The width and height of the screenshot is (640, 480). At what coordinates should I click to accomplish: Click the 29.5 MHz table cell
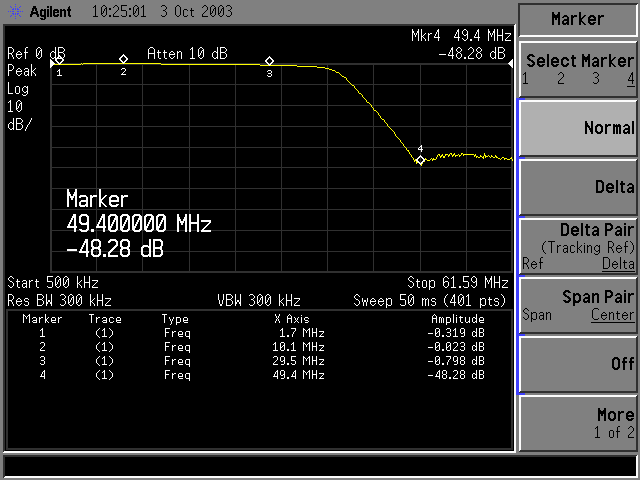pos(298,361)
